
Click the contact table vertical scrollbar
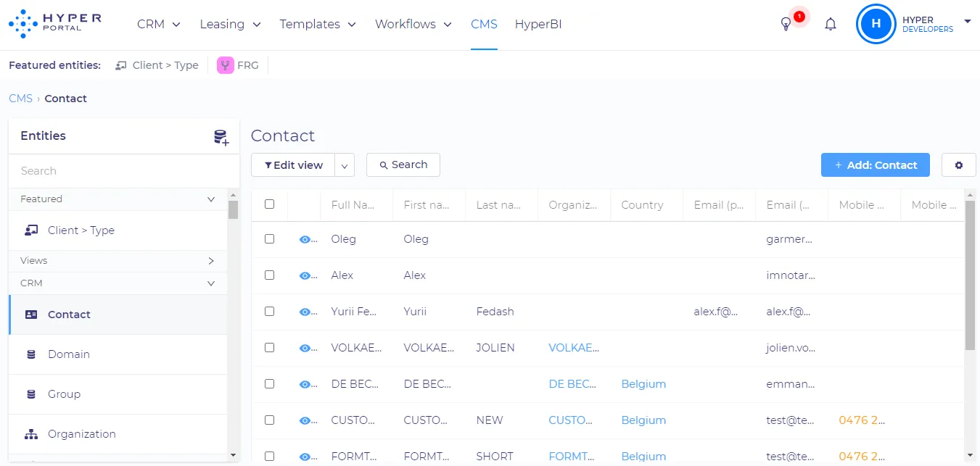(971, 275)
